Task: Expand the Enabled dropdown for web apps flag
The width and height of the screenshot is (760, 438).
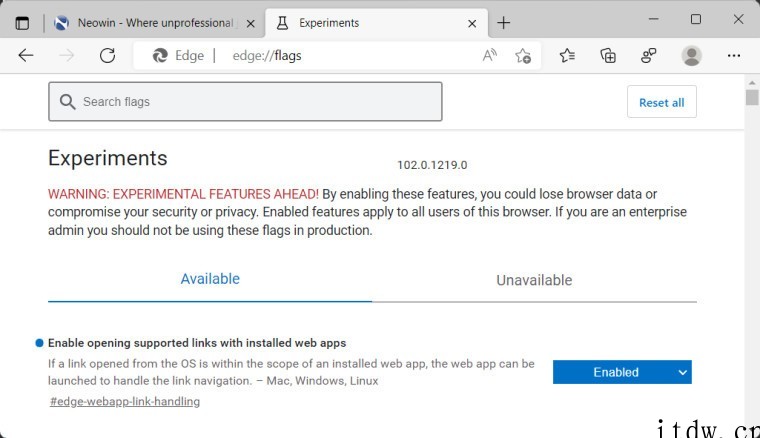Action: click(x=622, y=372)
